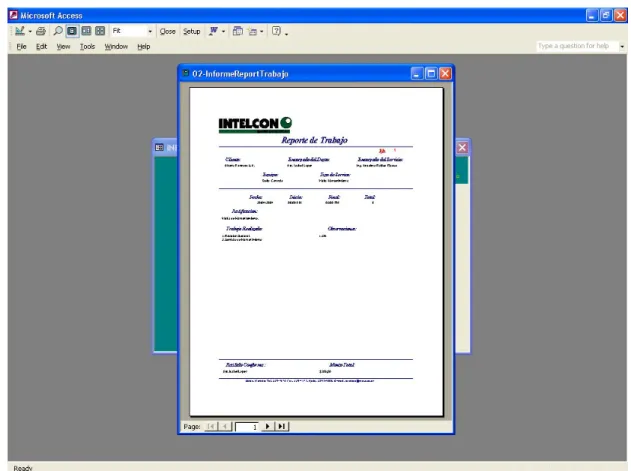Click 'Reporte de Trabajo' report heading
Viewport: 631px width, 471px height.
314,140
